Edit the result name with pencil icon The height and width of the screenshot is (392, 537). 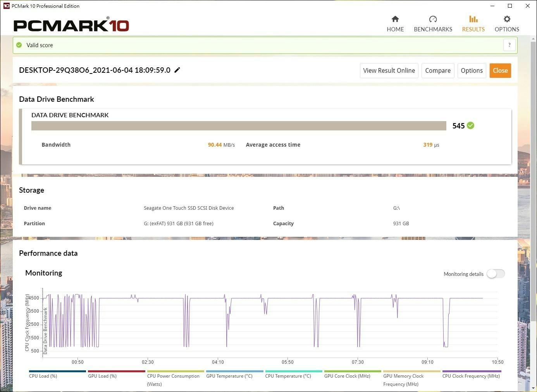tap(177, 70)
